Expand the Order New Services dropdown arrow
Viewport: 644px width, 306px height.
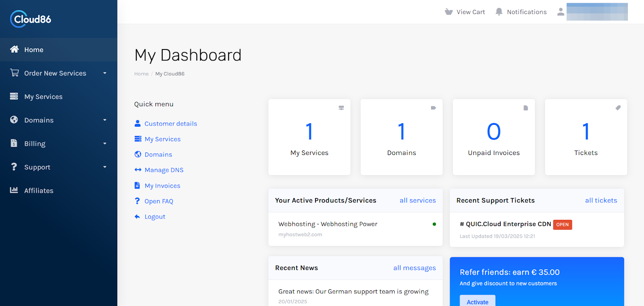[105, 73]
